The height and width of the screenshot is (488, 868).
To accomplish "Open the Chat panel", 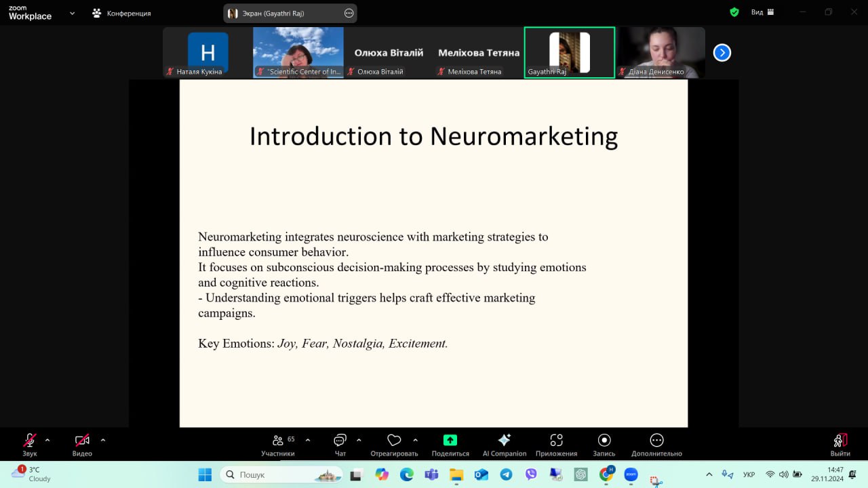I will (x=340, y=444).
